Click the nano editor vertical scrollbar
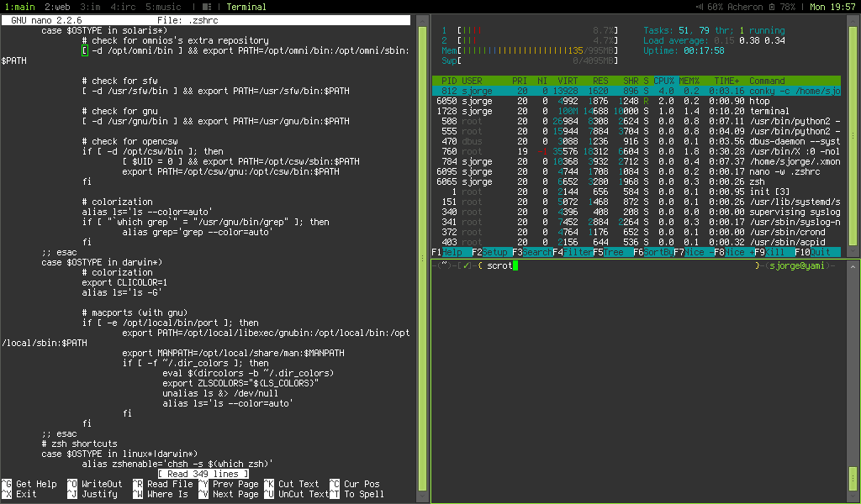The image size is (861, 504). [423, 258]
